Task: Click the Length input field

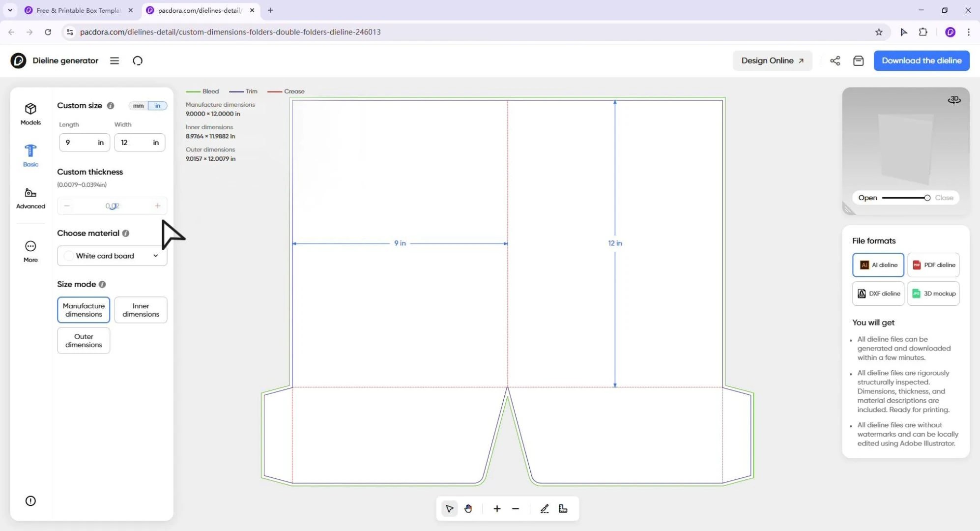Action: (79, 143)
